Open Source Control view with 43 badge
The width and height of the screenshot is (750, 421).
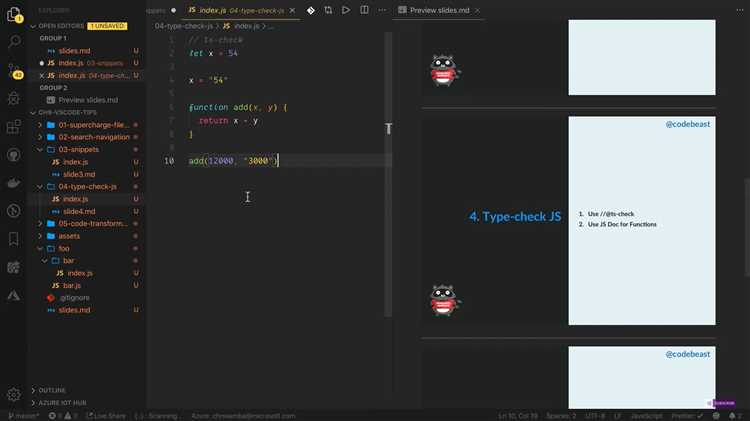[x=14, y=70]
